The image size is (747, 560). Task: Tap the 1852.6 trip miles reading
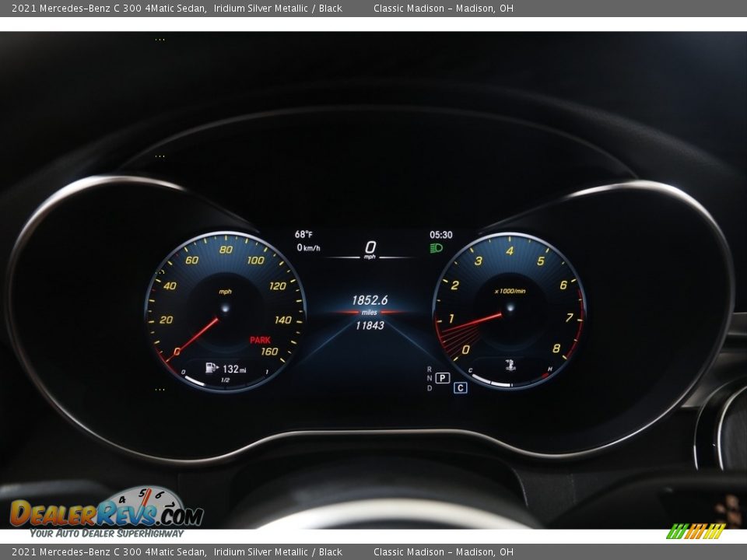tap(370, 300)
